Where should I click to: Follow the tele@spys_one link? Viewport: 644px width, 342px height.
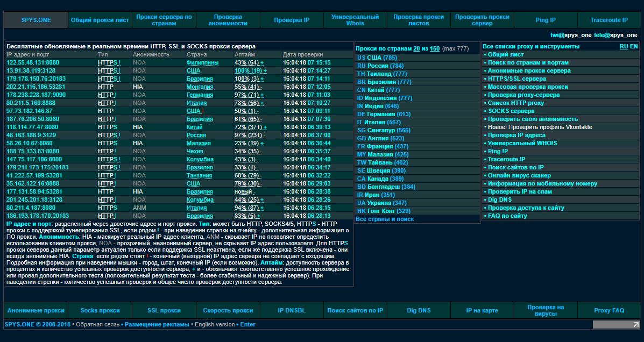615,35
